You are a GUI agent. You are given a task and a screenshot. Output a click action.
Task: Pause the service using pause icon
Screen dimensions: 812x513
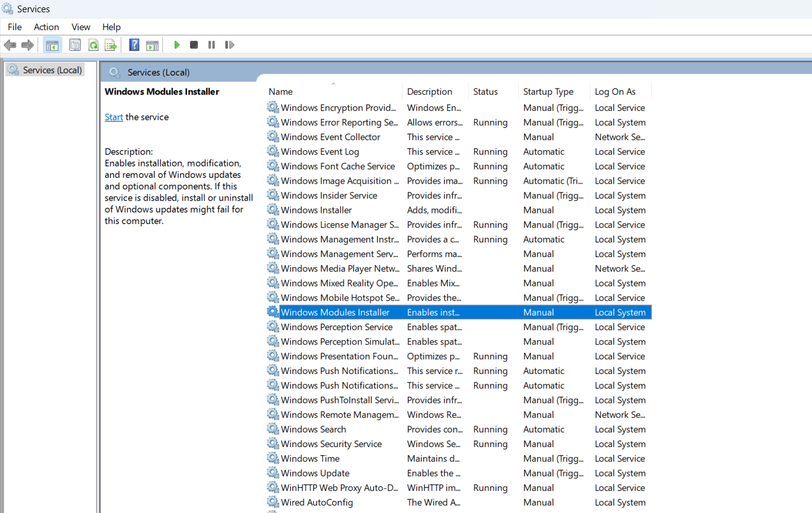pos(212,45)
